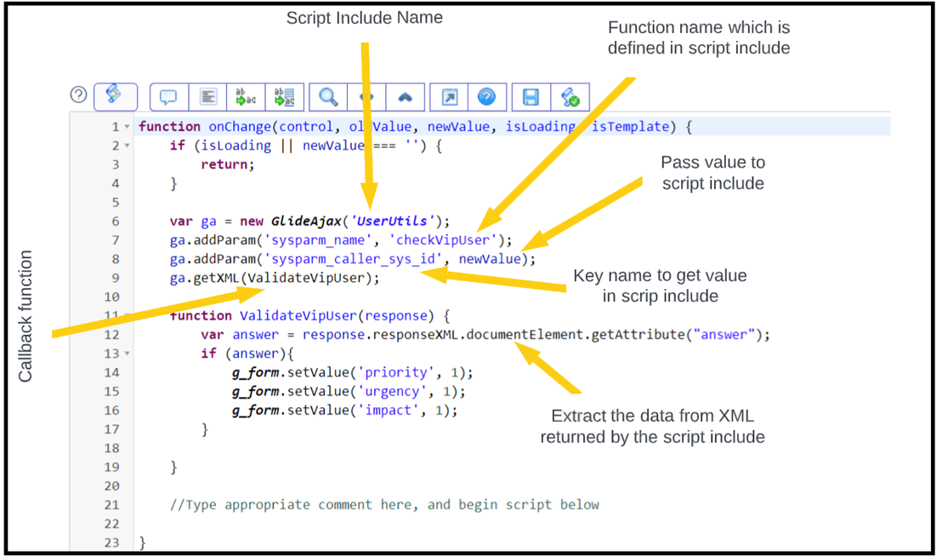Click the find previous up-chevron icon
The image size is (942, 560).
point(406,97)
